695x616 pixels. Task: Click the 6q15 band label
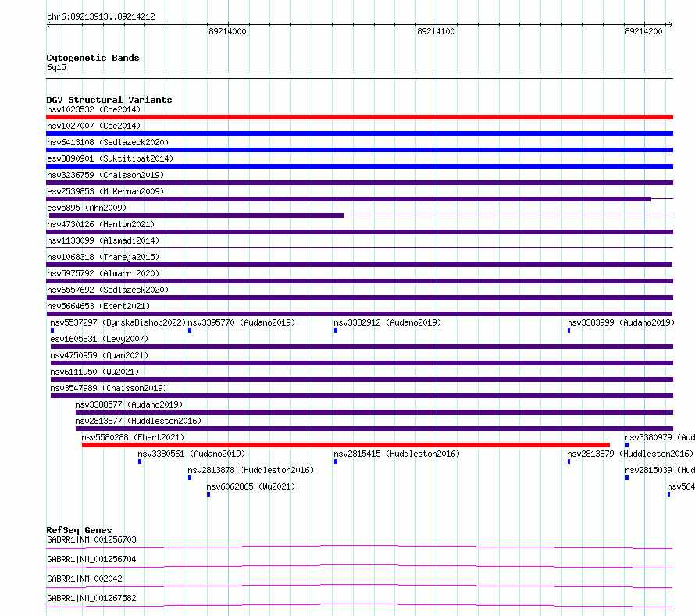pos(56,67)
